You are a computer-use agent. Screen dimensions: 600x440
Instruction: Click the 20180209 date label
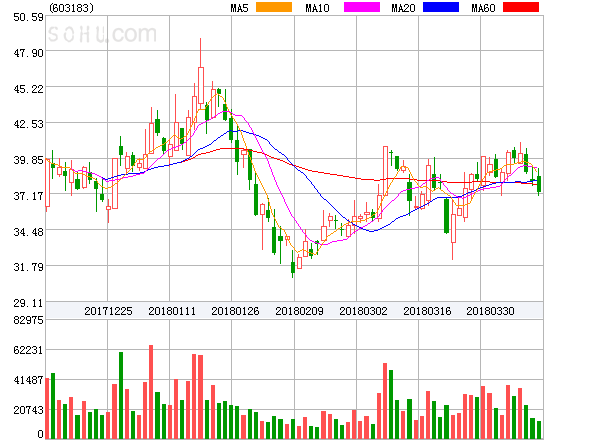(x=299, y=311)
